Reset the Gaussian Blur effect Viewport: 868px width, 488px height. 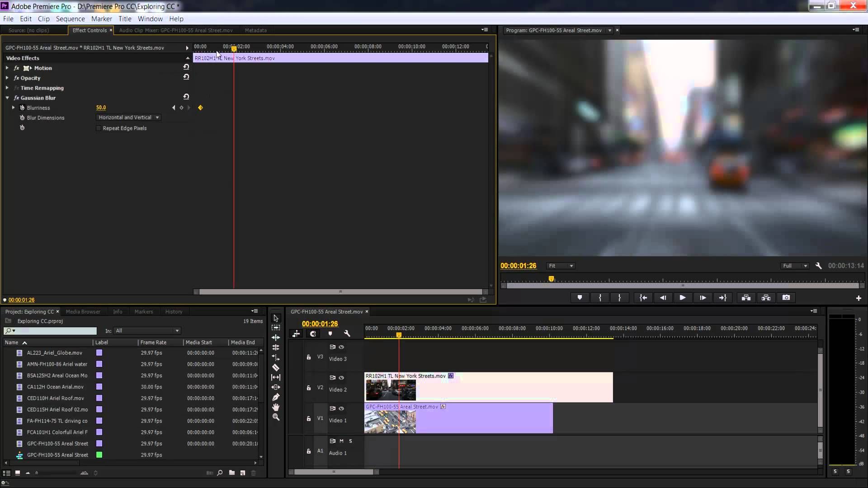pyautogui.click(x=186, y=97)
